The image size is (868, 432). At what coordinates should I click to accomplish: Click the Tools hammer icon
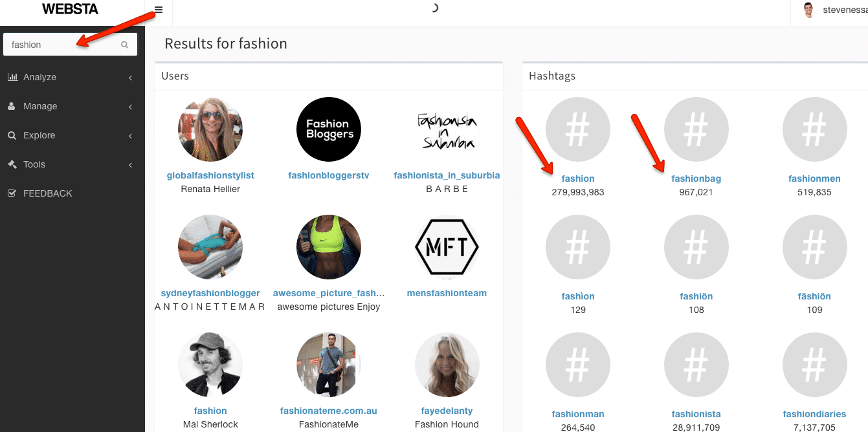[x=12, y=164]
